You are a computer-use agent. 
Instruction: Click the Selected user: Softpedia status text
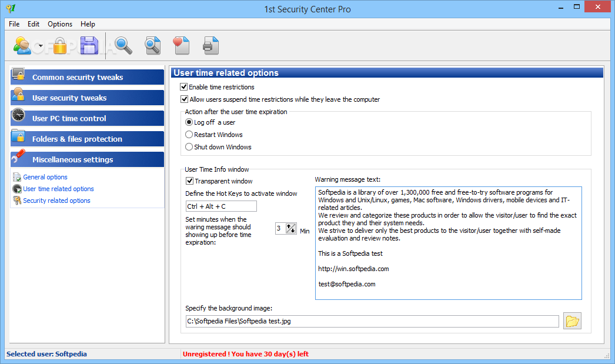point(46,354)
